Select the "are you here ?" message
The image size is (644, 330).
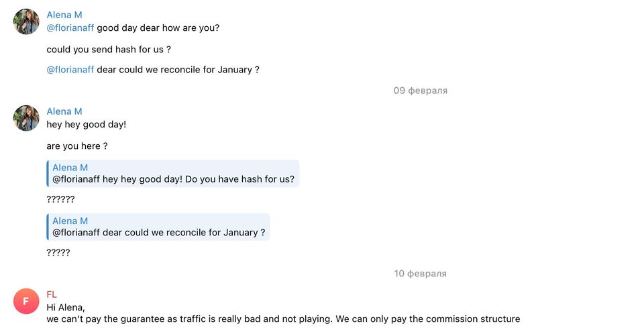pyautogui.click(x=77, y=146)
